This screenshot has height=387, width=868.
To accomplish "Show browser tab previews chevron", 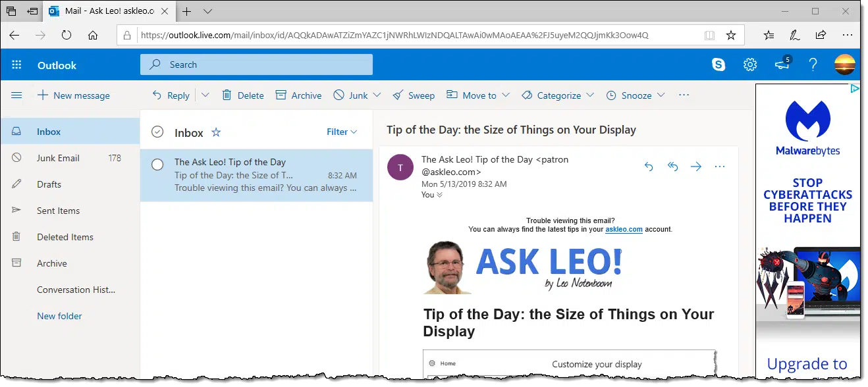I will (208, 11).
